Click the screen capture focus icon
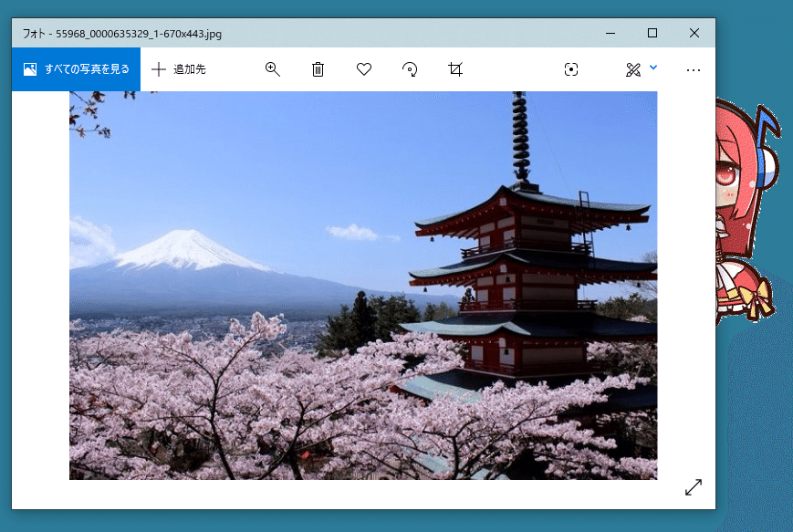The width and height of the screenshot is (793, 532). coord(571,69)
